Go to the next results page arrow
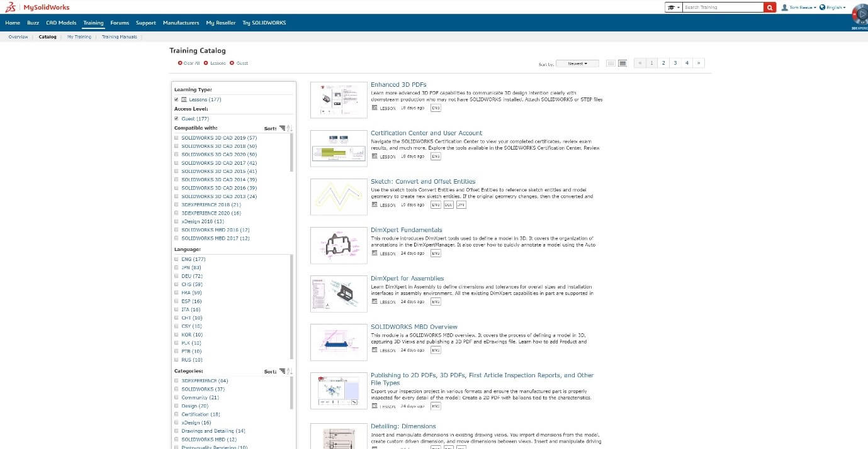The height and width of the screenshot is (449, 868). [699, 63]
